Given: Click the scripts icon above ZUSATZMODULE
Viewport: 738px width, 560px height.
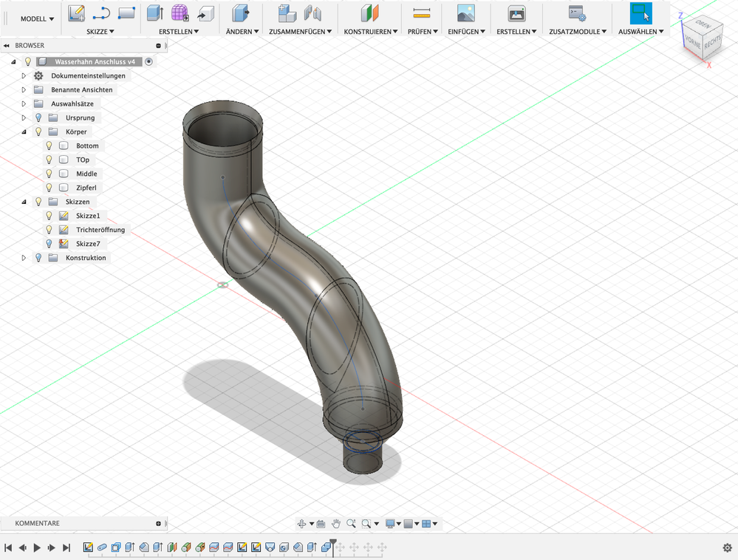Looking at the screenshot, I should click(x=577, y=13).
